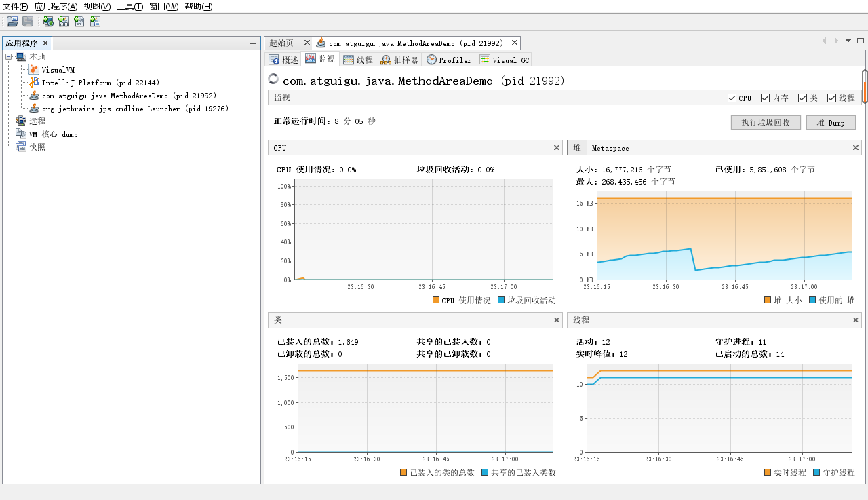868x500 pixels.
Task: Click the Java icon on MethodAreaDemo document tab
Action: (x=321, y=43)
